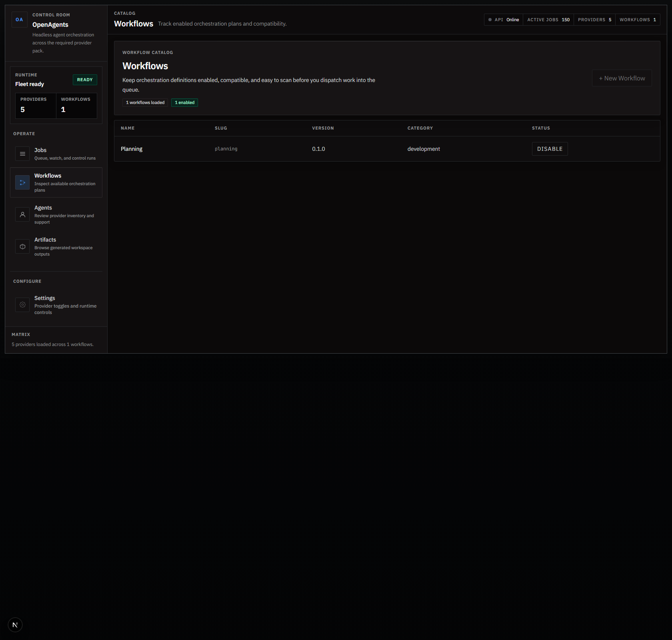Screen dimensions: 672x640
Task: Click the Workflows count tile in Runtime
Action: (76, 106)
